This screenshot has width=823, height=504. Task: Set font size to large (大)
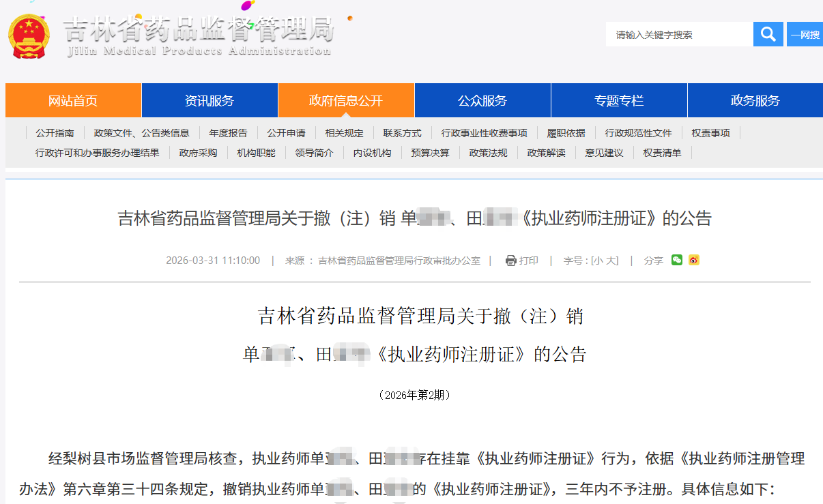tap(611, 261)
